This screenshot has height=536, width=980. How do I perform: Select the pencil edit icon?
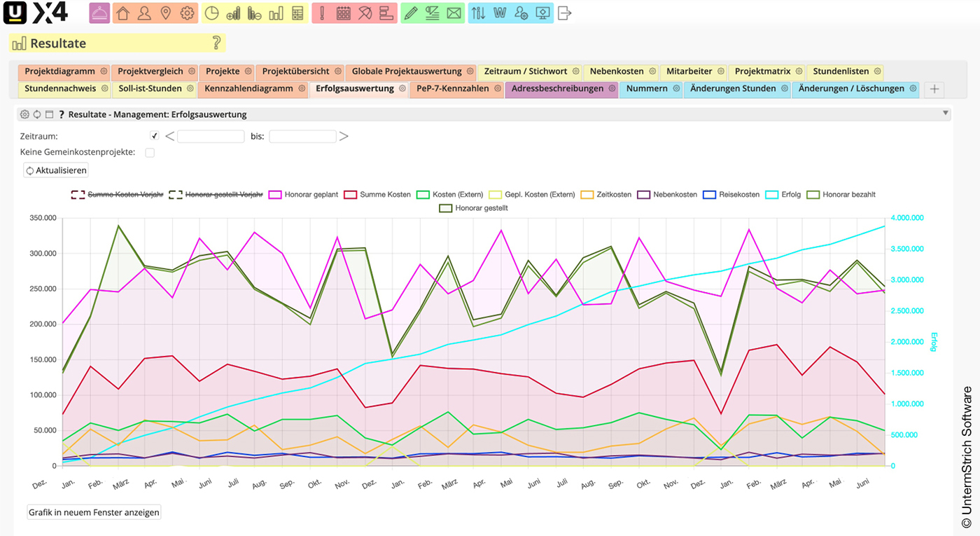(x=410, y=13)
